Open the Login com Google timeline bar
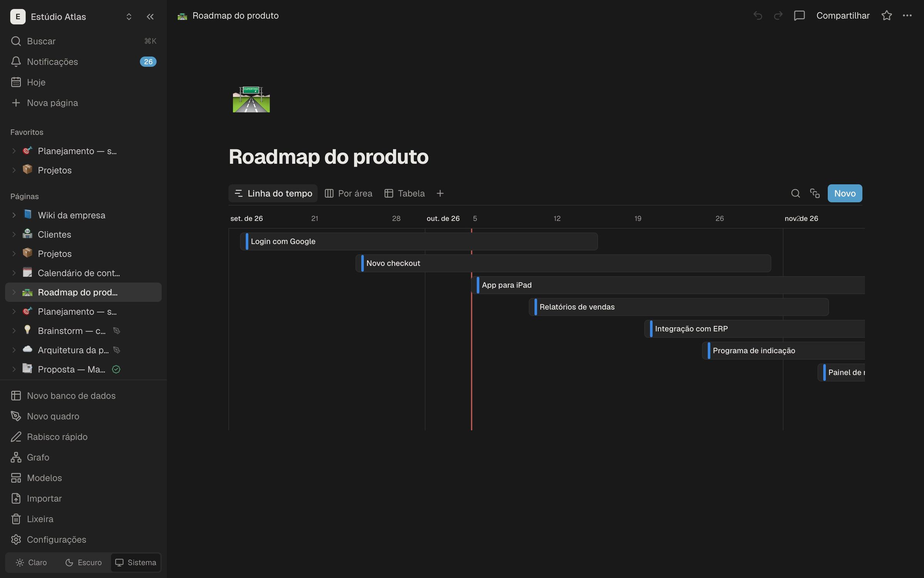 pos(419,242)
